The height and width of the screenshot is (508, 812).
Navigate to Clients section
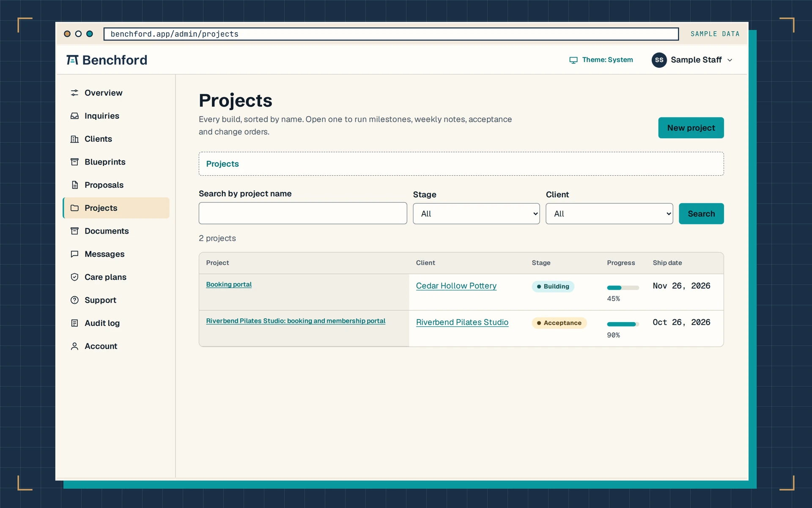pos(116,139)
